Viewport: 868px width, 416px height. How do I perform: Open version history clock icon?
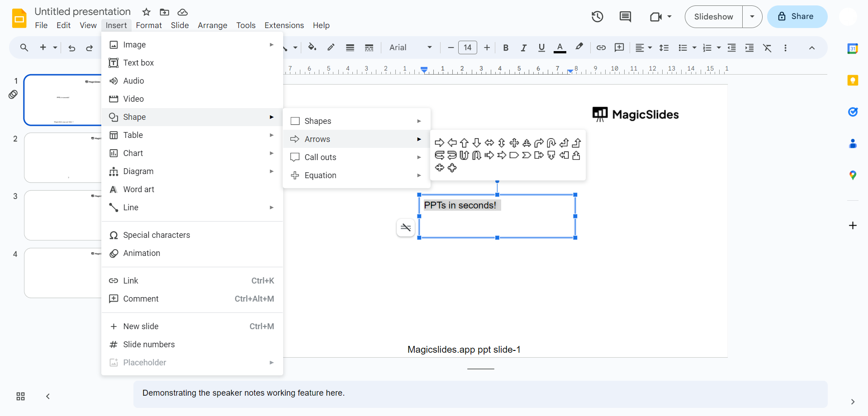coord(598,17)
